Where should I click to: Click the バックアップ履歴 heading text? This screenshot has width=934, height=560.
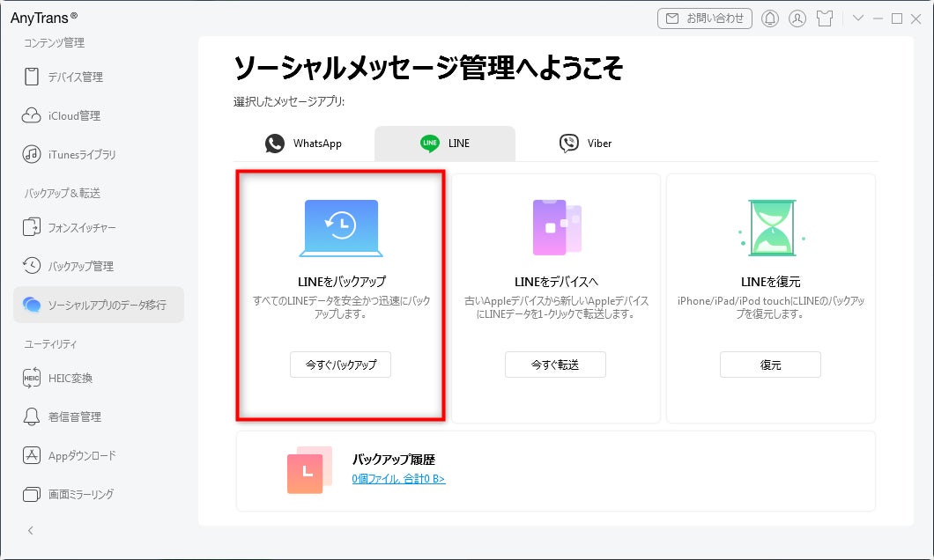[393, 460]
